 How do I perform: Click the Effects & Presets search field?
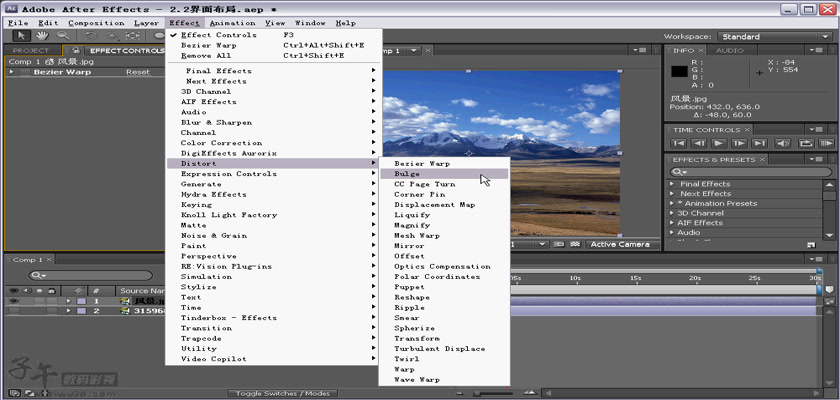750,172
